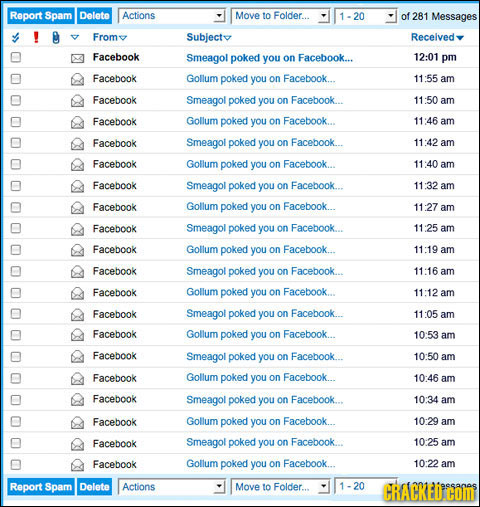Click the unread envelope icon at 12:01 pm
Viewport: 480px width, 507px height.
coord(77,59)
